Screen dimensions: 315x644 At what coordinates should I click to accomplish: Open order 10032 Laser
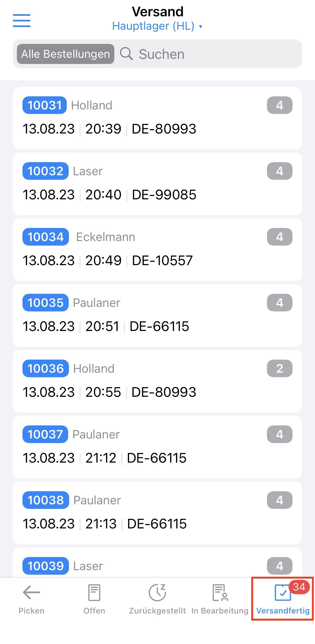(x=157, y=184)
